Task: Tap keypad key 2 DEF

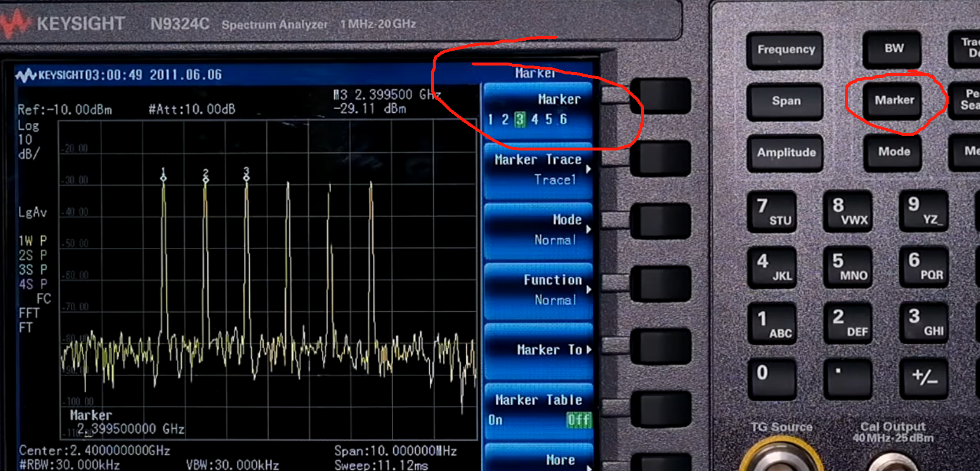Action: [848, 323]
